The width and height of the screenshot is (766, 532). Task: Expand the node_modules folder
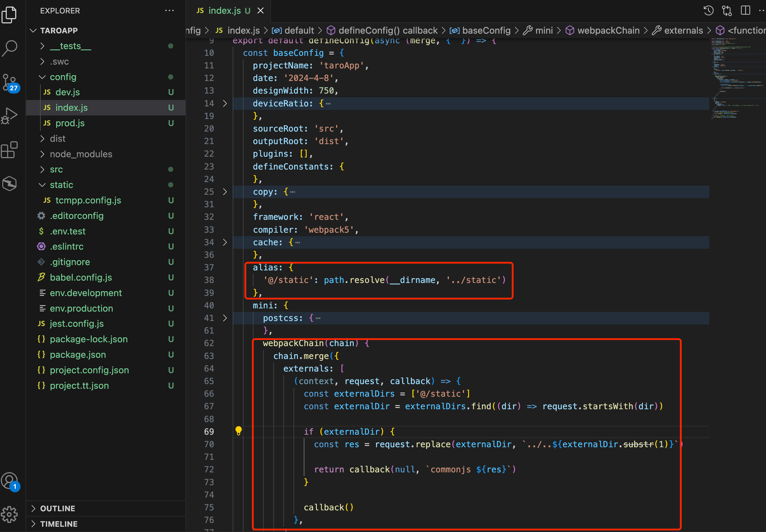(x=81, y=154)
